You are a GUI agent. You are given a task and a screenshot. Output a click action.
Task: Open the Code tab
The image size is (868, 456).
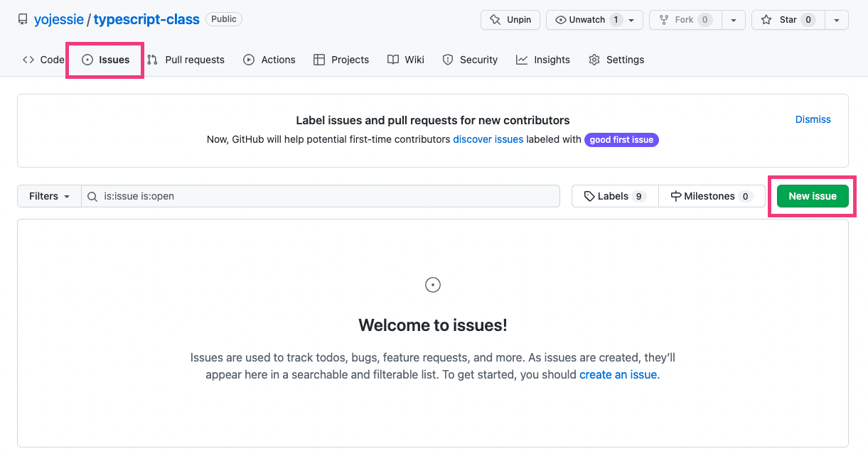[x=43, y=60]
